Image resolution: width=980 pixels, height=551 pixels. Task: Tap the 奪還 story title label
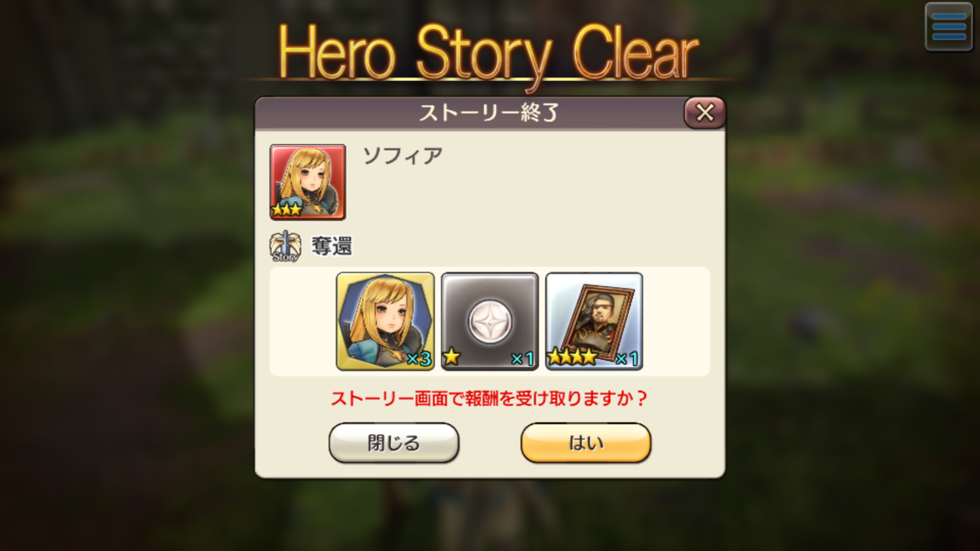click(332, 246)
